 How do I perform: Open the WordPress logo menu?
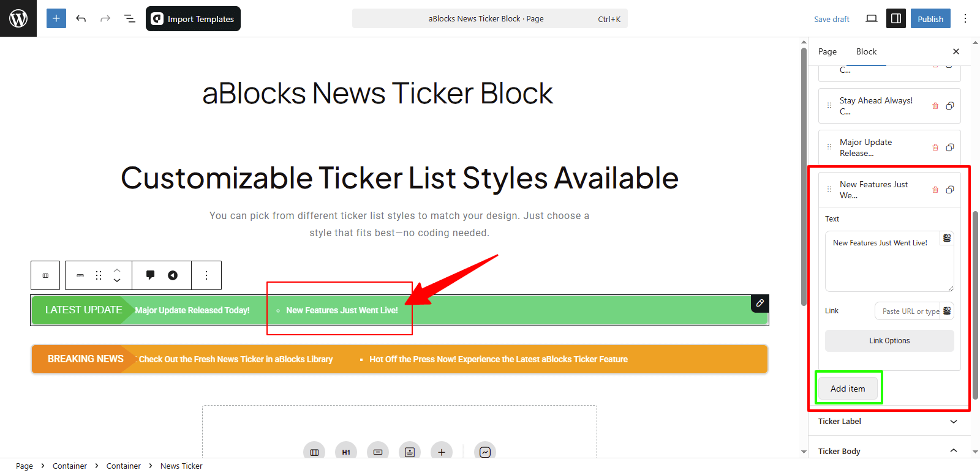(x=18, y=18)
